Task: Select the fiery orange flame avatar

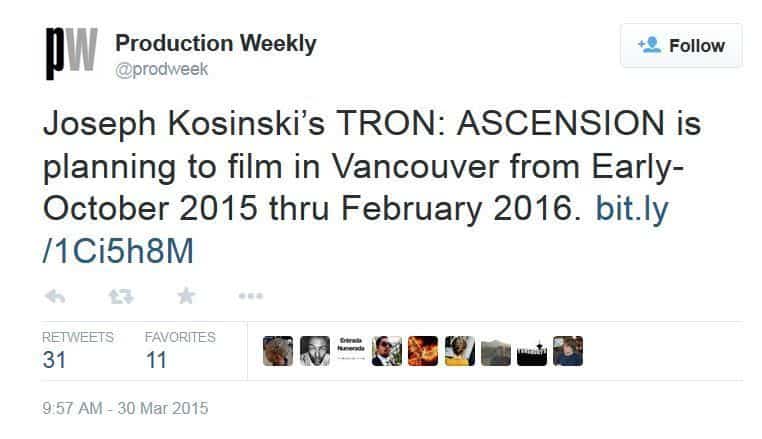Action: point(423,351)
